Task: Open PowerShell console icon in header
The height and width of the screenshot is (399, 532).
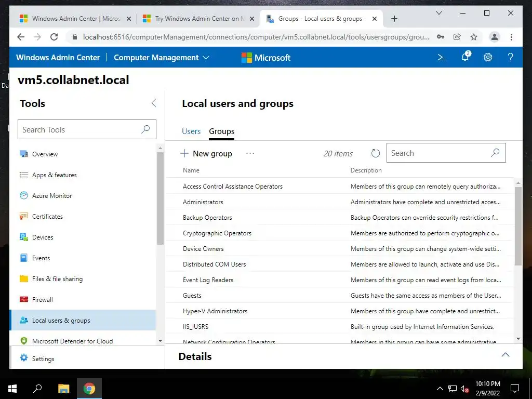Action: [442, 57]
